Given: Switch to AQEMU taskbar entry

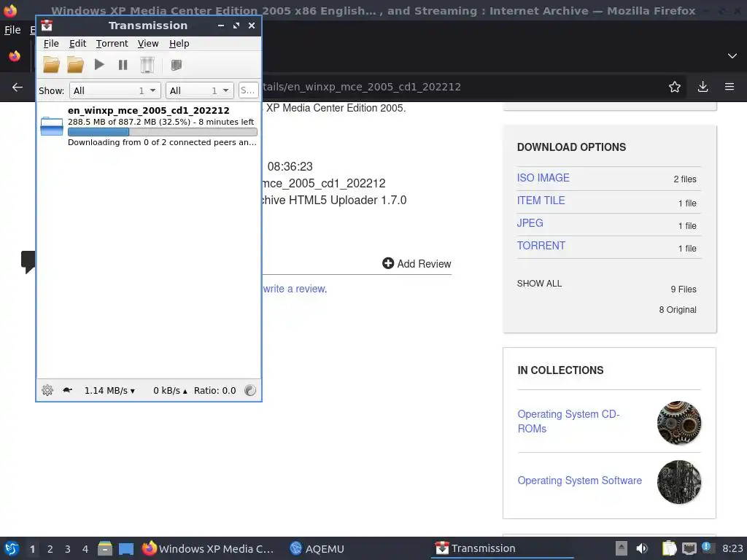Looking at the screenshot, I should pyautogui.click(x=317, y=548).
